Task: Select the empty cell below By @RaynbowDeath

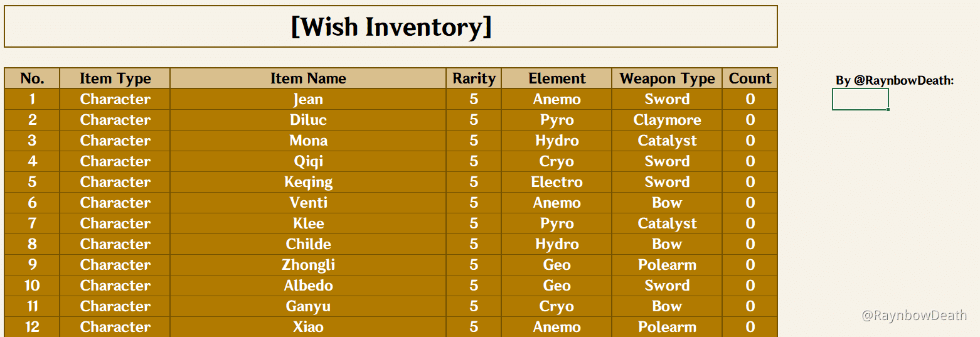Action: 860,99
